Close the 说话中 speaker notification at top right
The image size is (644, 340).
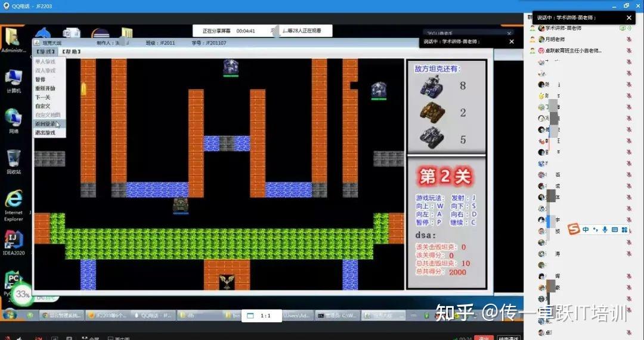(x=628, y=18)
